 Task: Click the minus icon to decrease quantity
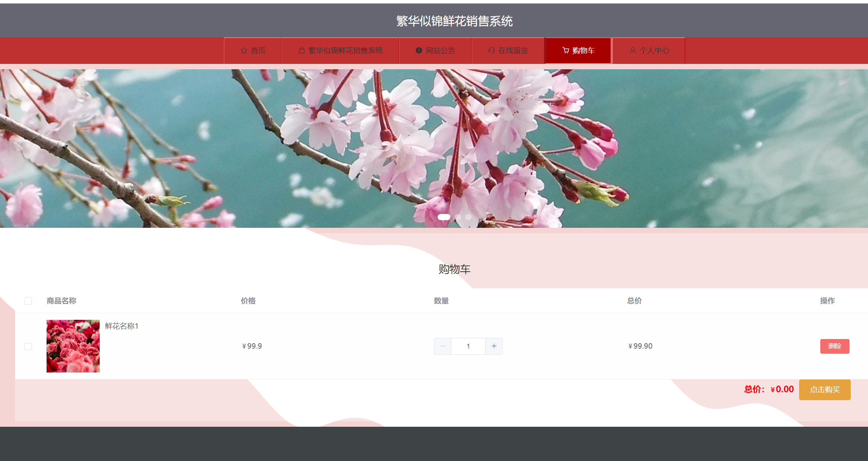[x=442, y=346]
